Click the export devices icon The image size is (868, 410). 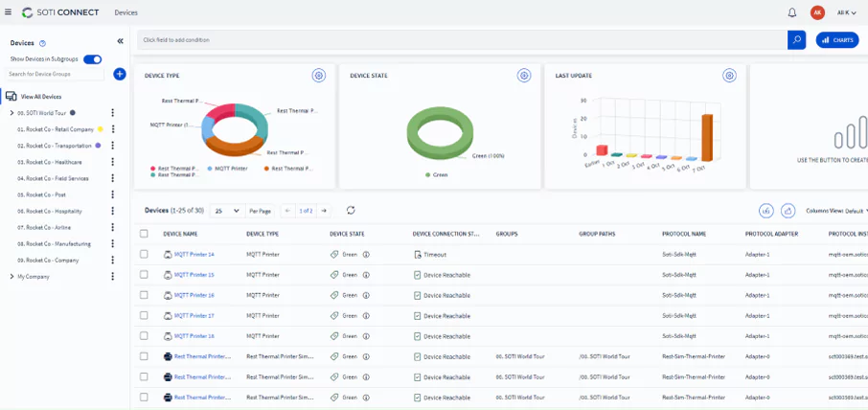pos(788,211)
